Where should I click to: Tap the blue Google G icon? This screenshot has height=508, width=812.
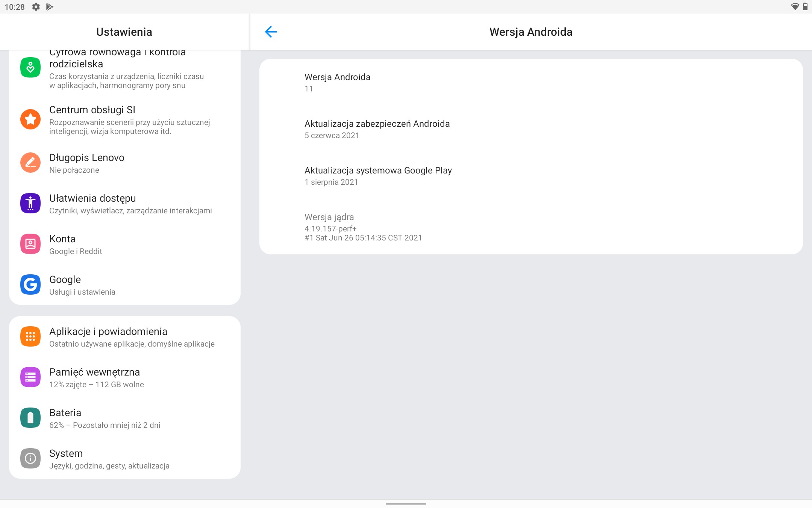[30, 284]
